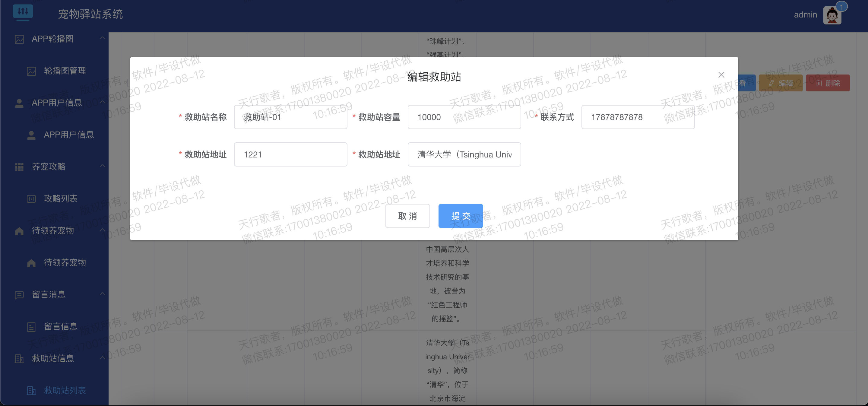Open 攻略列表 from the sidebar
Image resolution: width=868 pixels, height=406 pixels.
(61, 198)
